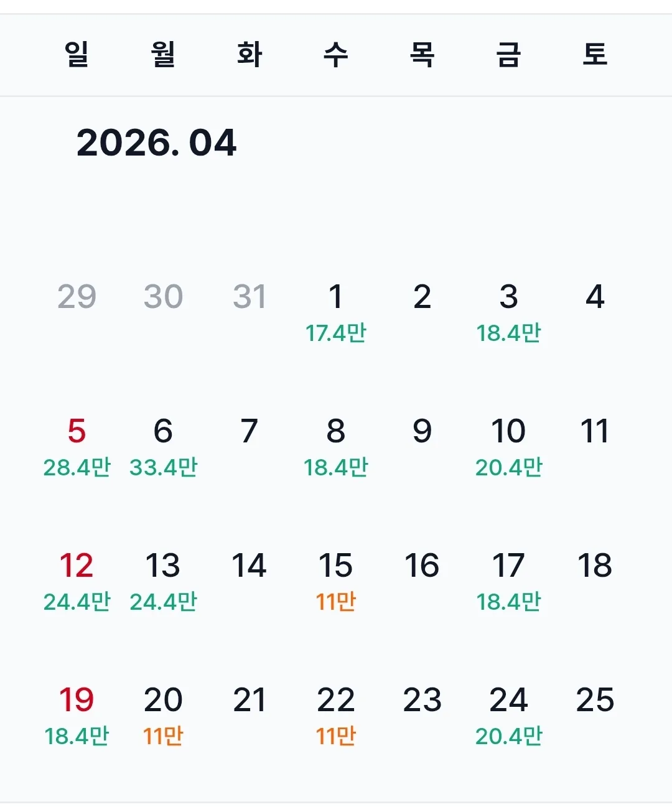Image resolution: width=672 pixels, height=807 pixels.
Task: Select April 8 priced at 18.4만
Action: [335, 447]
